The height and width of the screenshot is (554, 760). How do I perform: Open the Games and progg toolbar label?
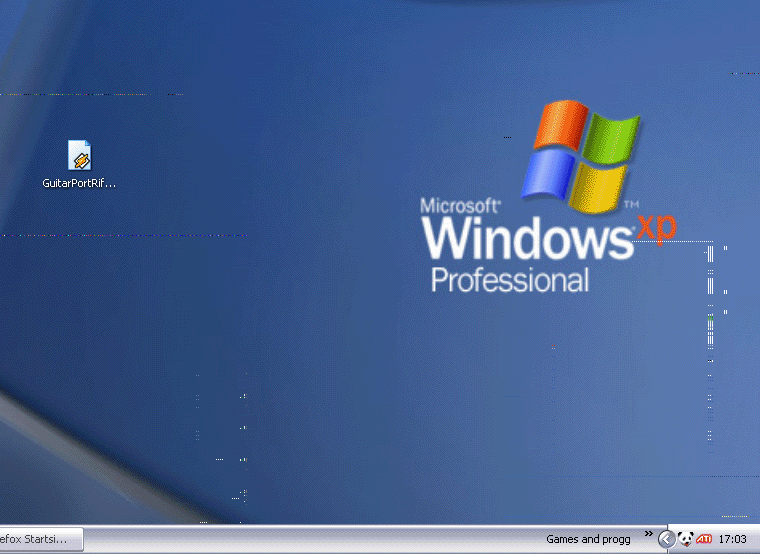tap(588, 539)
